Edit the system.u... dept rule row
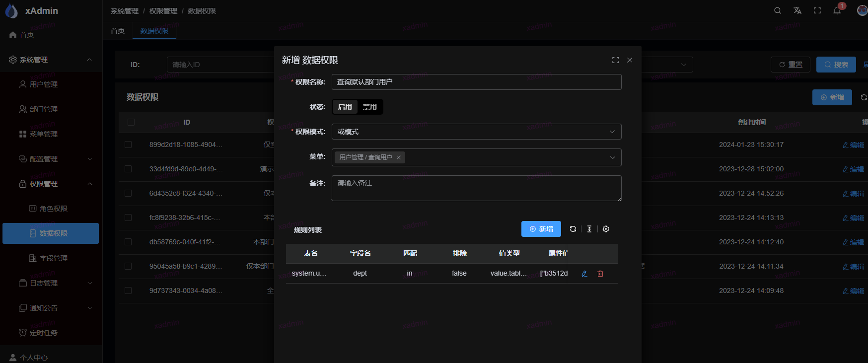Viewport: 868px width, 363px height. pos(584,274)
